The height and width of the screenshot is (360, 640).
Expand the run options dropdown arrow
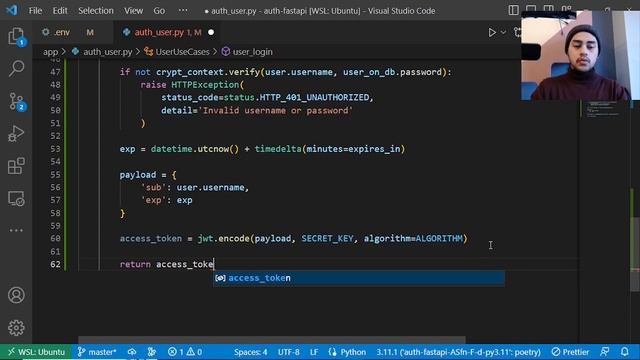tap(503, 32)
